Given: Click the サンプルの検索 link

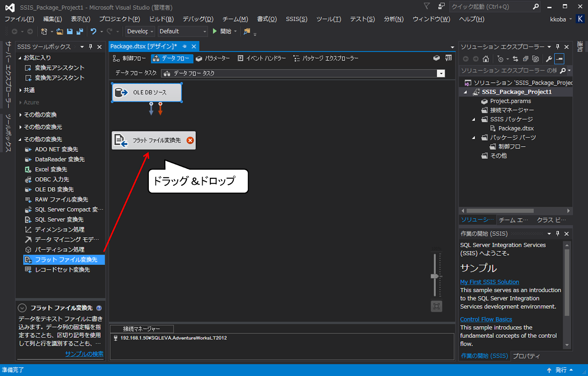Looking at the screenshot, I should click(84, 354).
